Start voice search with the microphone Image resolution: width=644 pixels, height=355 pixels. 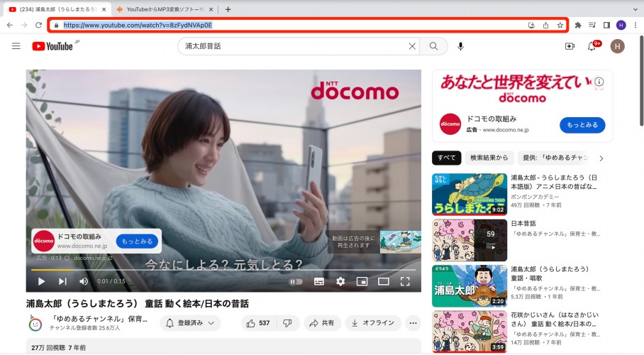(x=460, y=46)
